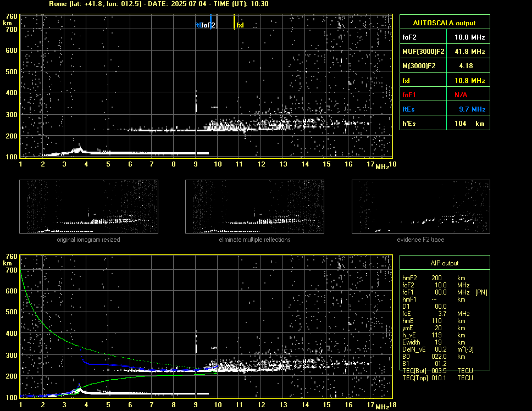The height and width of the screenshot is (411, 532).
Task: Click the "m^(-3)" unit text
Action: 465,349
